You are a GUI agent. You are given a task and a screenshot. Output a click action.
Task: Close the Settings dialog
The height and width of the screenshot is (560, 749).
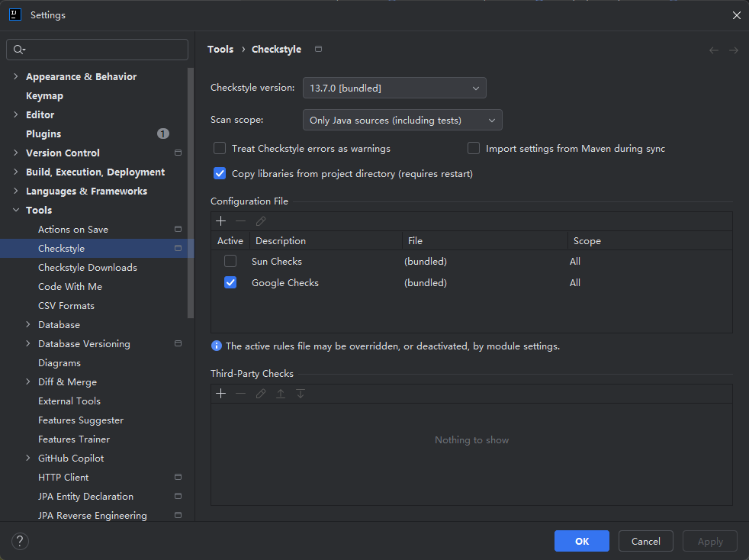[x=737, y=15]
